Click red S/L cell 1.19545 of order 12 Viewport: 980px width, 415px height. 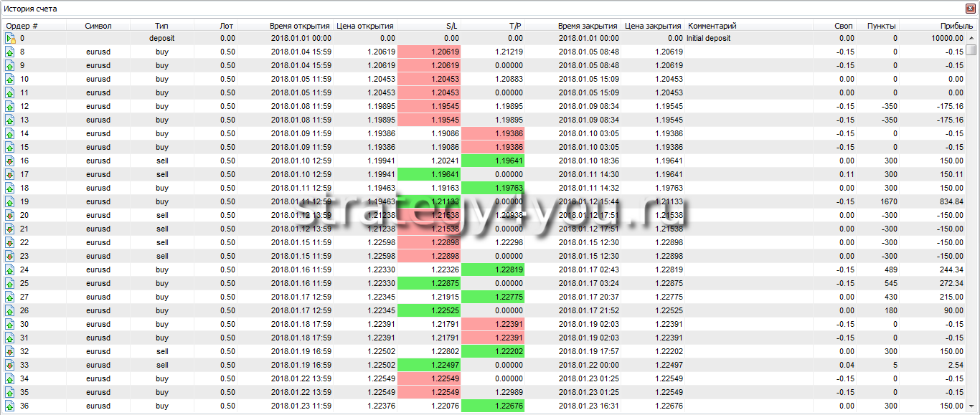point(428,106)
